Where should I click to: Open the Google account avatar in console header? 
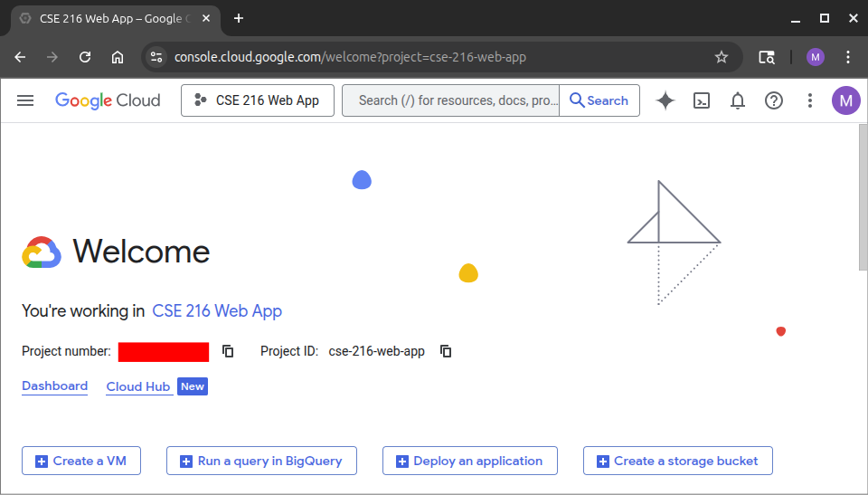[846, 100]
